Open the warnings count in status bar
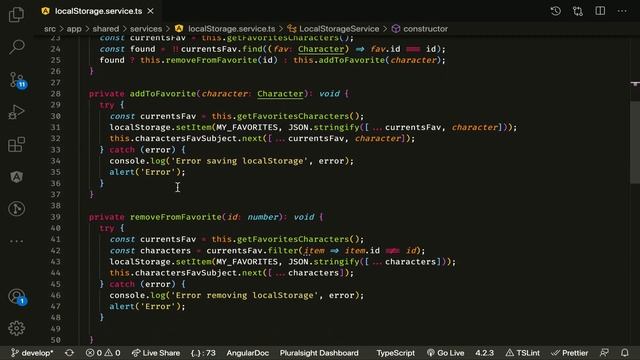 113,353
